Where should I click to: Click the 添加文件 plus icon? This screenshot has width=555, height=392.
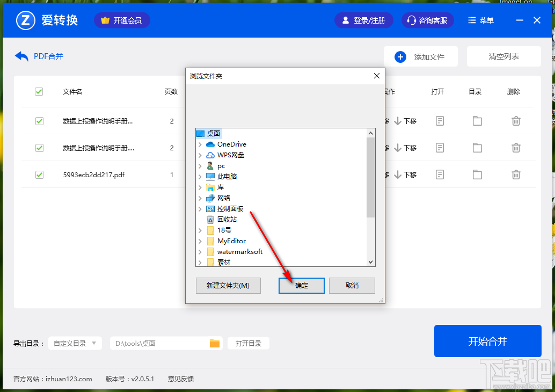(x=400, y=56)
